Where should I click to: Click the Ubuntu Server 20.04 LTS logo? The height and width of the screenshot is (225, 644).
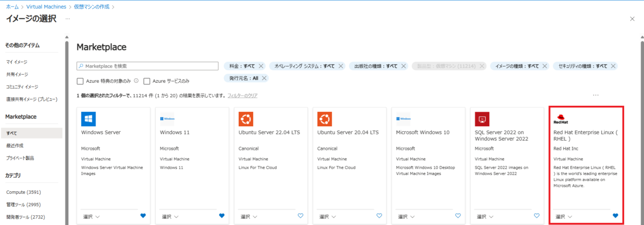click(325, 119)
